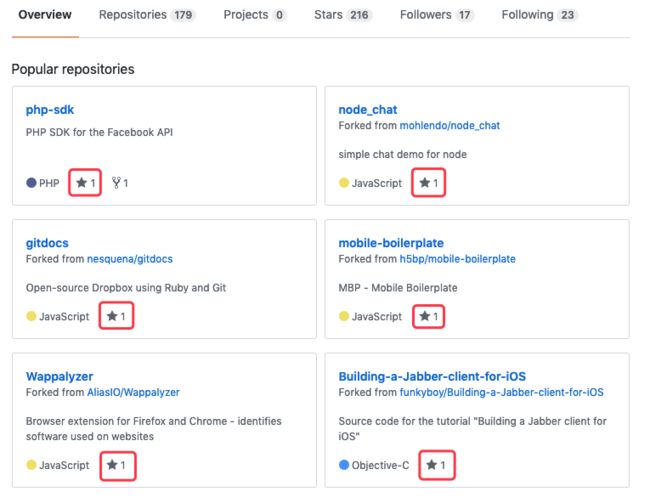
Task: Go to the Following tab
Action: [x=539, y=15]
